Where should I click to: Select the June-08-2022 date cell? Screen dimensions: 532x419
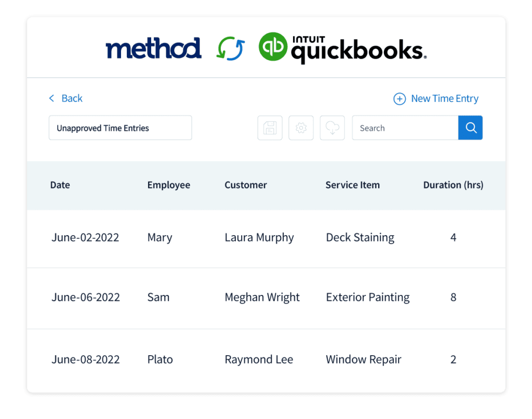[86, 359]
